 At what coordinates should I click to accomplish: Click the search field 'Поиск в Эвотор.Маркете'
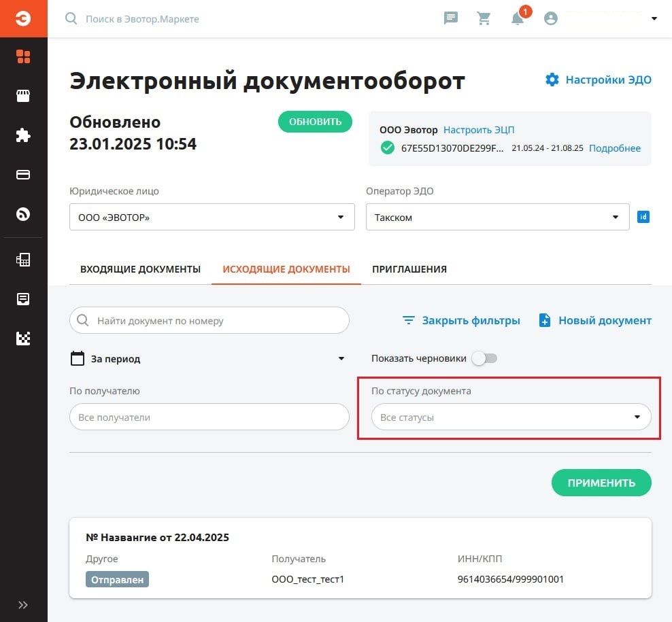pyautogui.click(x=142, y=19)
